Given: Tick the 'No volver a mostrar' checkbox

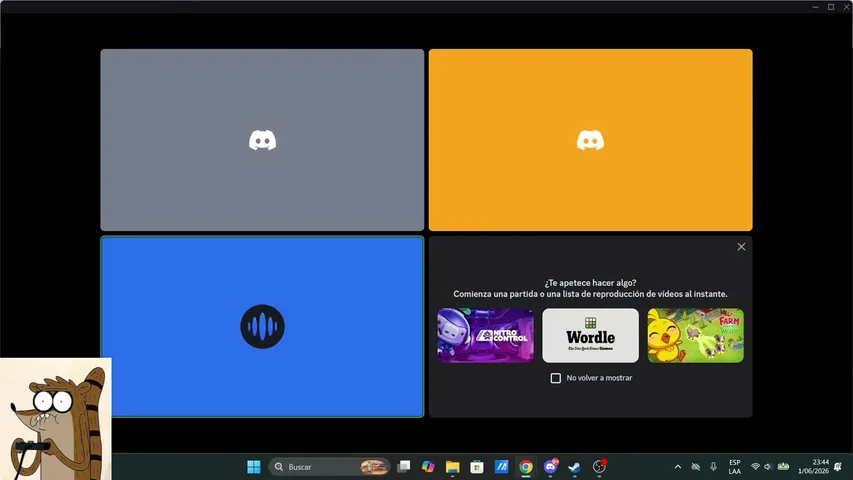Looking at the screenshot, I should [555, 378].
